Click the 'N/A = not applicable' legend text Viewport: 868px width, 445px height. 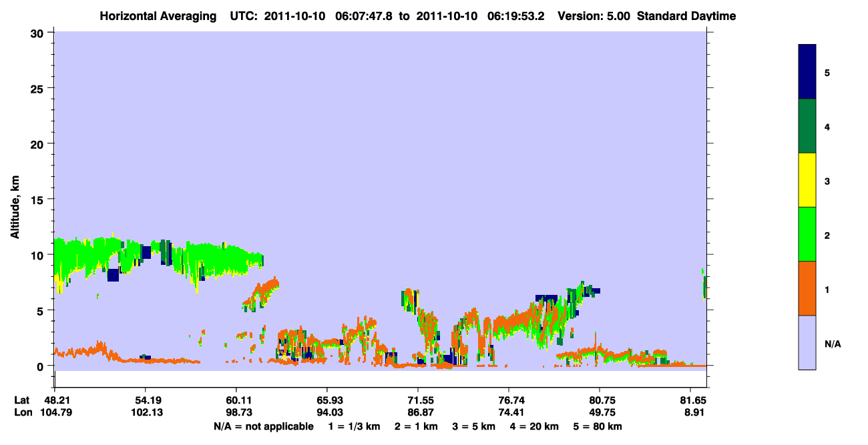264,426
